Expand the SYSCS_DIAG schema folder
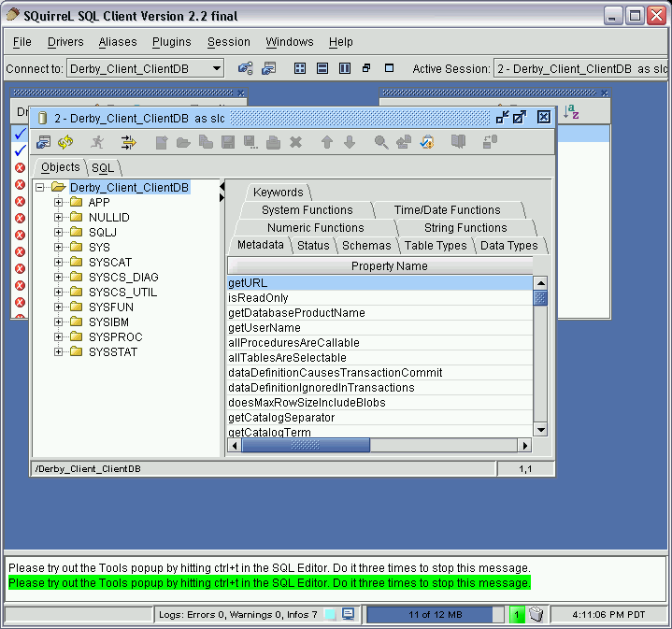This screenshot has width=672, height=629. [x=59, y=278]
